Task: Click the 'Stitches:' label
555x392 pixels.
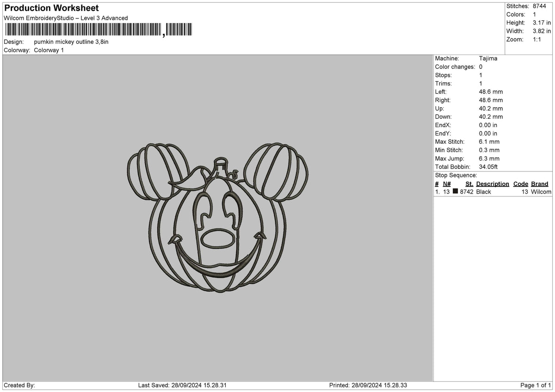Action: 518,6
